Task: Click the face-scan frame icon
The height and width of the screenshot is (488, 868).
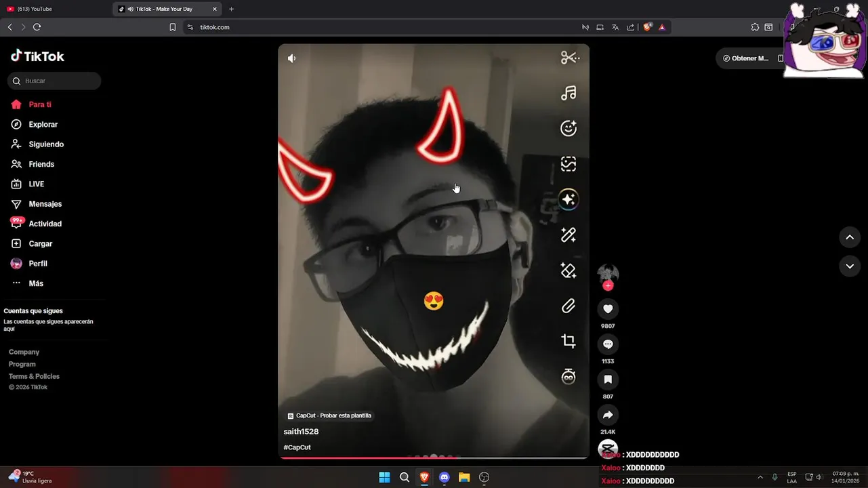Action: (569, 164)
